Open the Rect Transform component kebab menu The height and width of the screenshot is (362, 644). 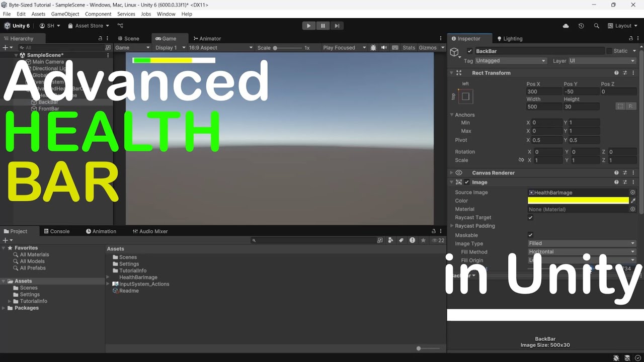(633, 73)
